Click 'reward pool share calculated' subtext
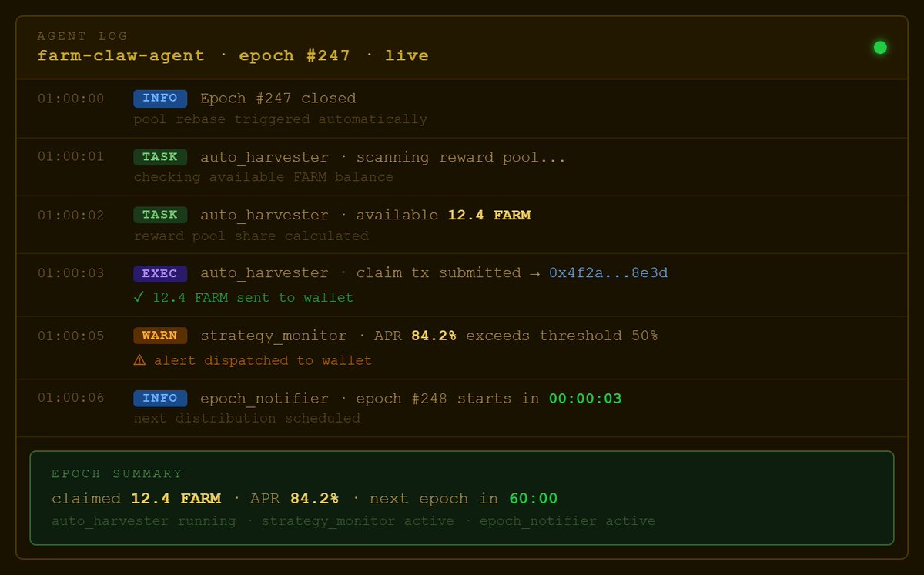Image resolution: width=924 pixels, height=575 pixels. pos(251,236)
